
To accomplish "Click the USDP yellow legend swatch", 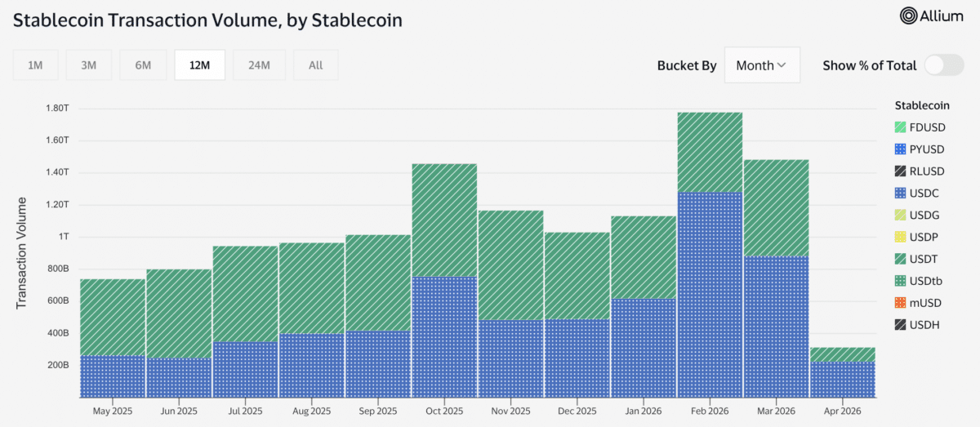I will (x=901, y=237).
